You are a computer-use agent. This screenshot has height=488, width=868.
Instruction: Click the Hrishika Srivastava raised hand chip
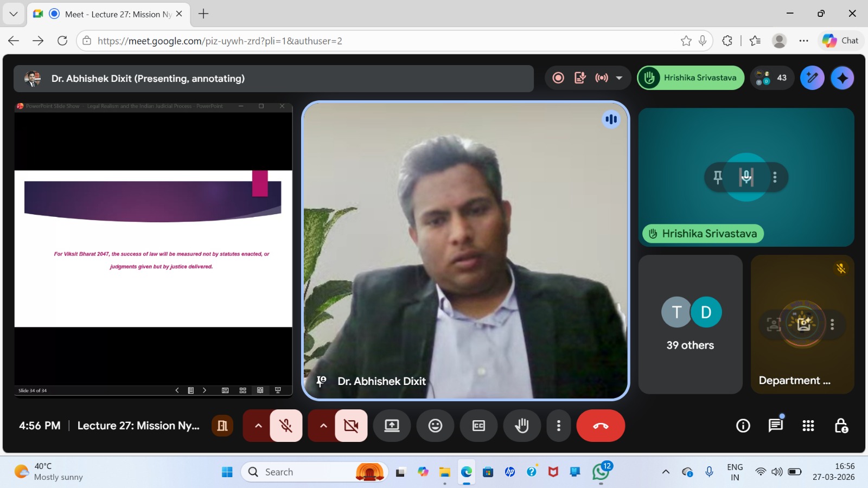click(x=691, y=78)
